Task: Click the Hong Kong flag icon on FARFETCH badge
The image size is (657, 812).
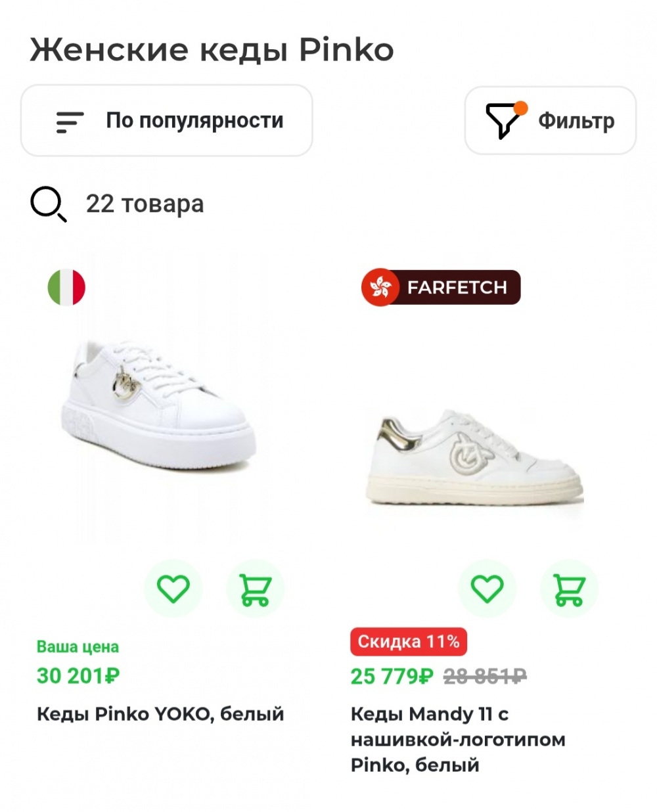Action: tap(379, 287)
